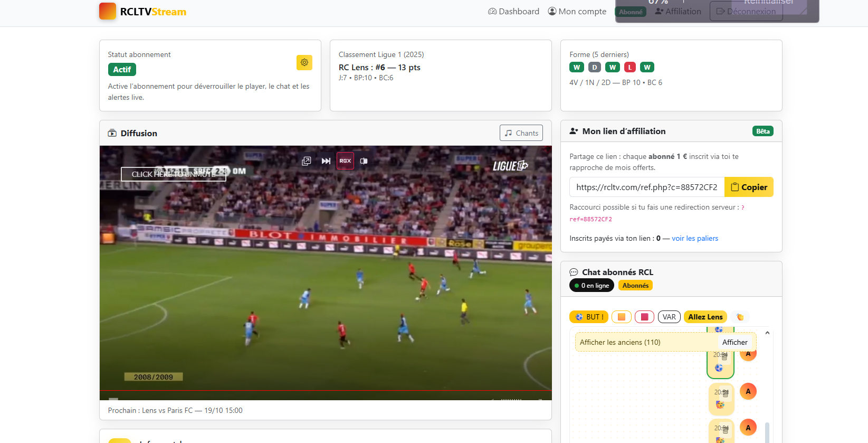
Task: Select the affiliation URL input field
Action: [x=646, y=187]
